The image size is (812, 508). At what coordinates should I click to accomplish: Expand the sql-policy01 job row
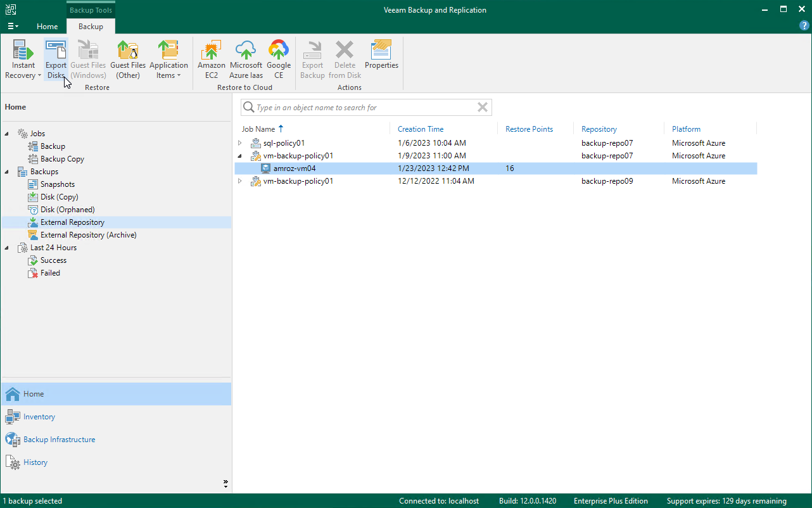point(240,143)
